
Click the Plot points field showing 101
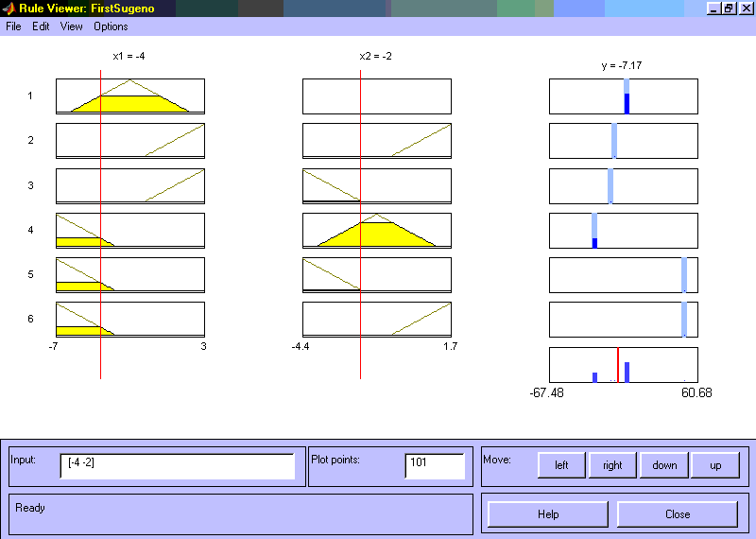pyautogui.click(x=435, y=466)
